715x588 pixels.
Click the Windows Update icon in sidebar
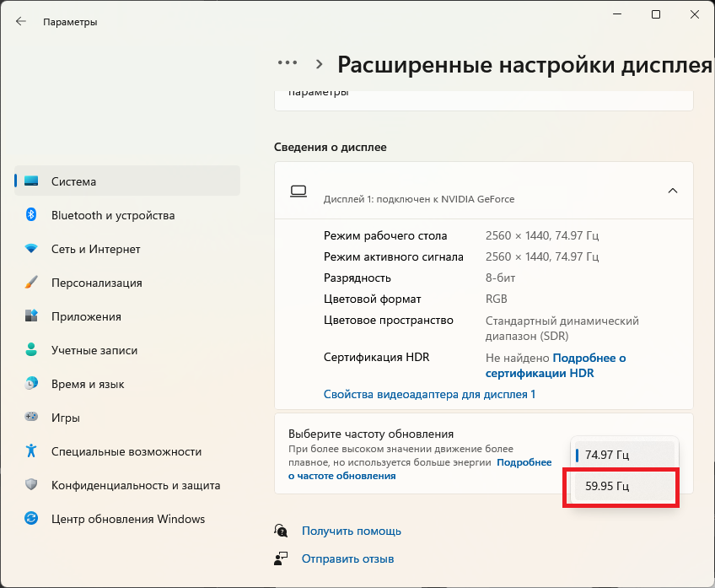point(31,519)
